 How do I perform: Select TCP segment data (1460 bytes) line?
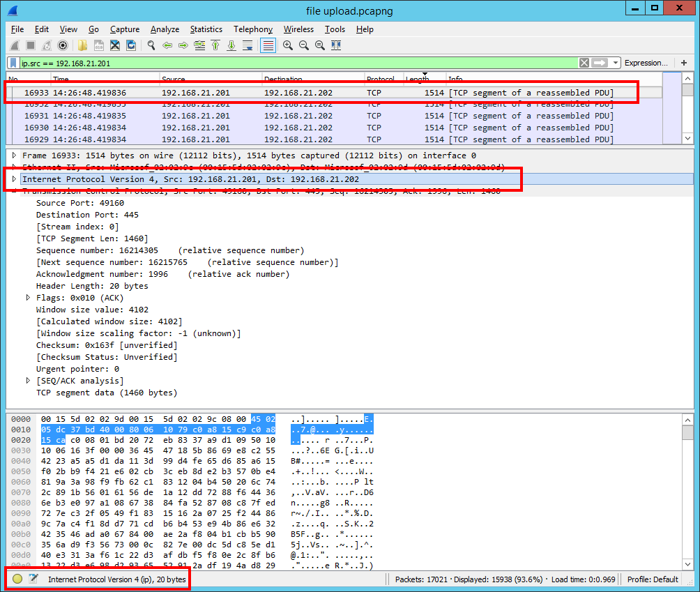[107, 393]
